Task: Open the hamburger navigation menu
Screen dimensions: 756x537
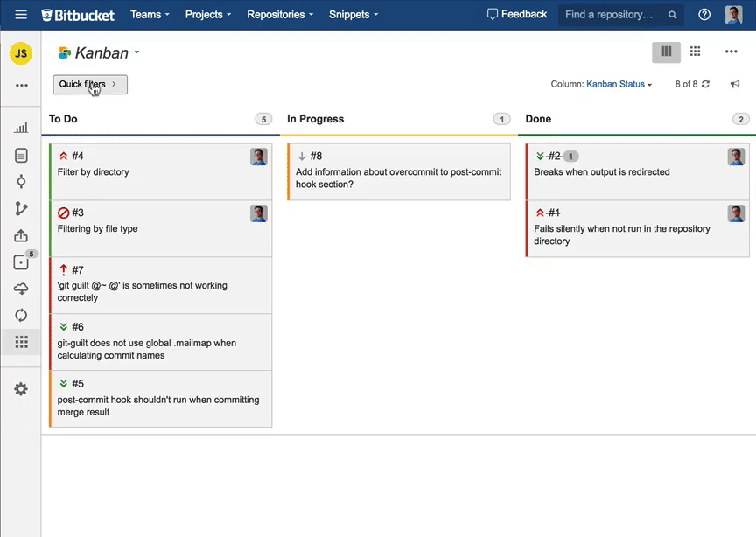Action: pyautogui.click(x=21, y=15)
